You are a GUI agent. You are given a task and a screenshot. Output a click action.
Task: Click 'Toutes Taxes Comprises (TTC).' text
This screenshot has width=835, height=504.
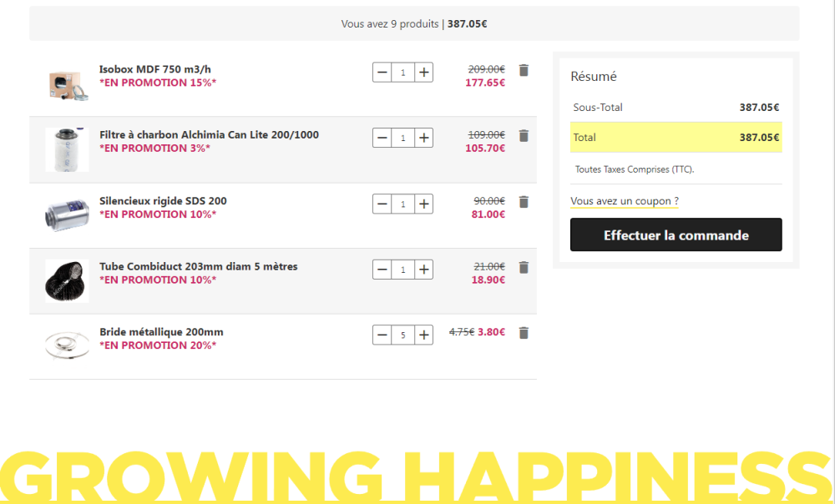pyautogui.click(x=635, y=169)
